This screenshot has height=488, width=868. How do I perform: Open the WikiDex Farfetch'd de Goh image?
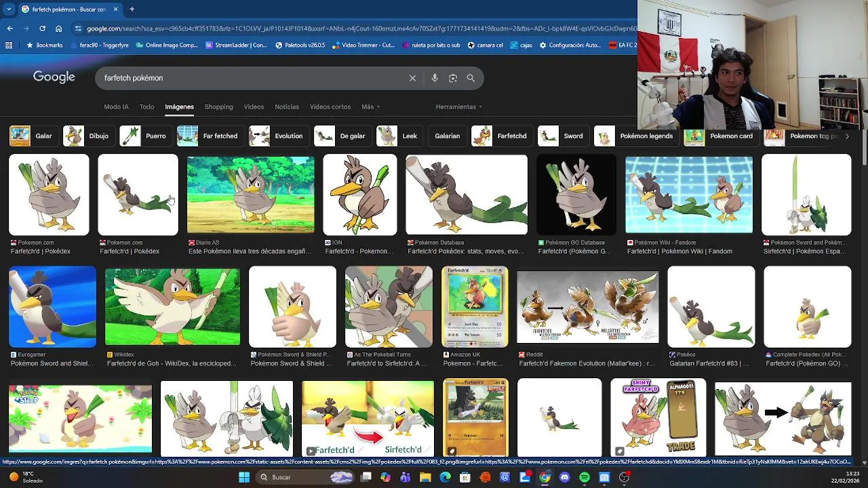pos(172,306)
